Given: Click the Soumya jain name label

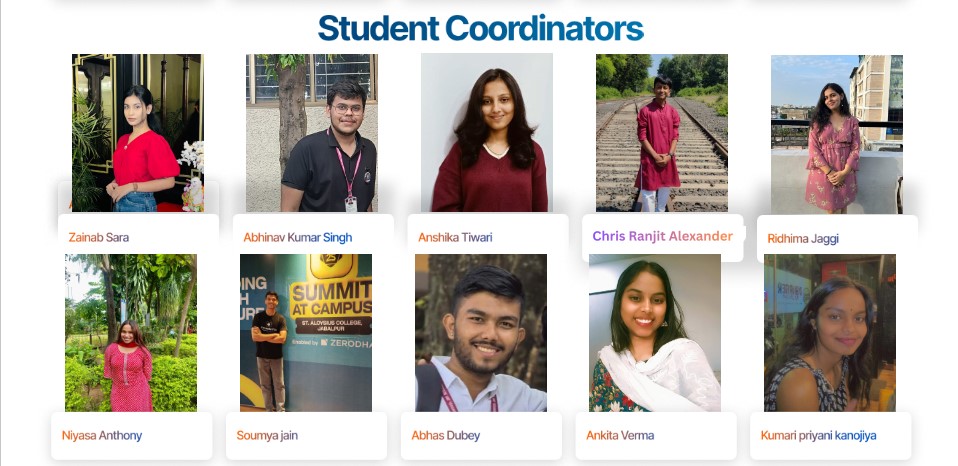Looking at the screenshot, I should pos(267,436).
